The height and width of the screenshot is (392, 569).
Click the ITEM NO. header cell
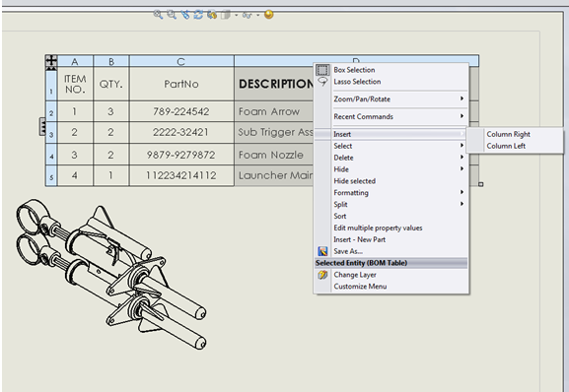click(75, 84)
